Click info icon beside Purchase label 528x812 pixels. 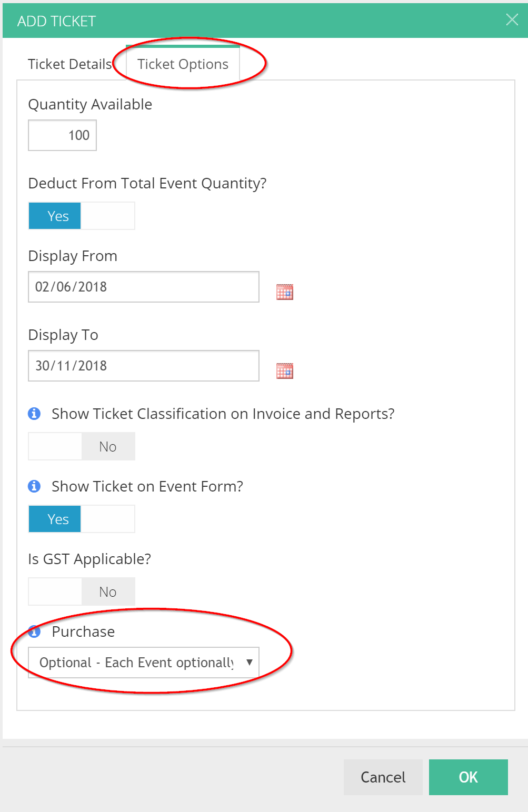34,631
